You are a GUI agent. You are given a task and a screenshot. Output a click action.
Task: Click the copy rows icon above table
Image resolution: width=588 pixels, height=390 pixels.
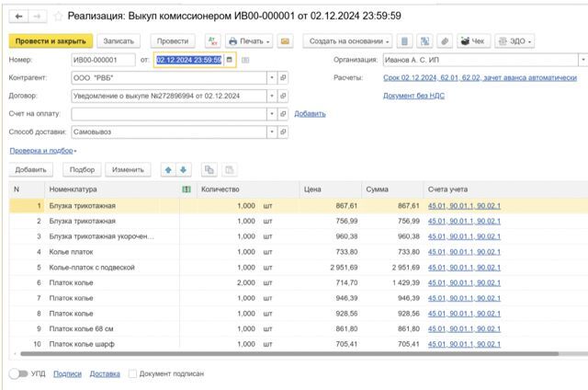[x=209, y=170]
